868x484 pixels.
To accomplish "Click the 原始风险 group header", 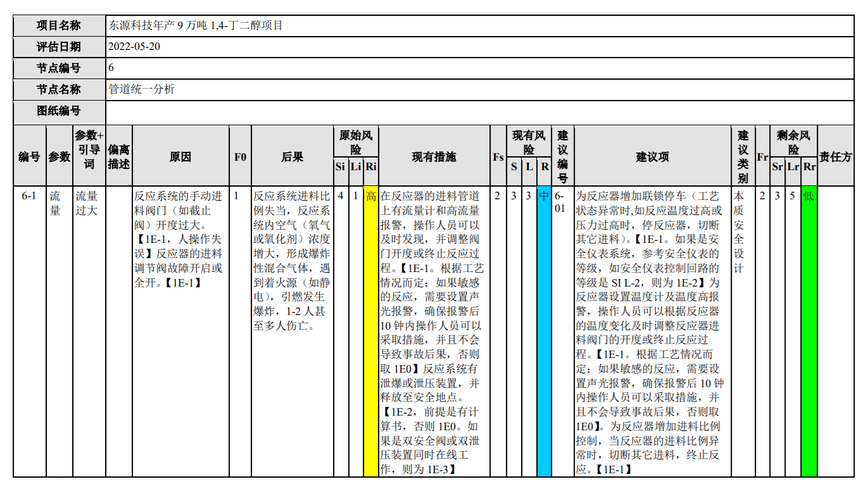I will click(356, 141).
